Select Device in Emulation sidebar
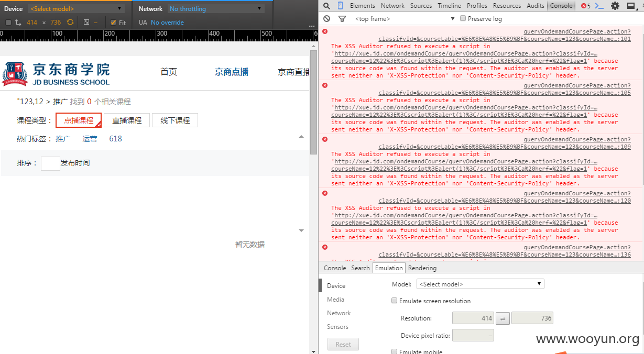 (336, 286)
